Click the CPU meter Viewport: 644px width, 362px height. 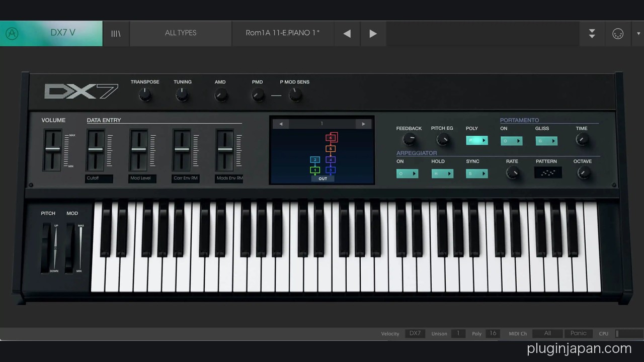(x=629, y=333)
